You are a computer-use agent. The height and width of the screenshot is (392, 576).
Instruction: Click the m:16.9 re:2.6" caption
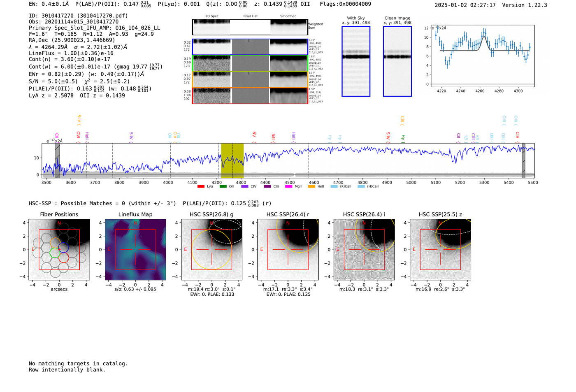pos(440,289)
